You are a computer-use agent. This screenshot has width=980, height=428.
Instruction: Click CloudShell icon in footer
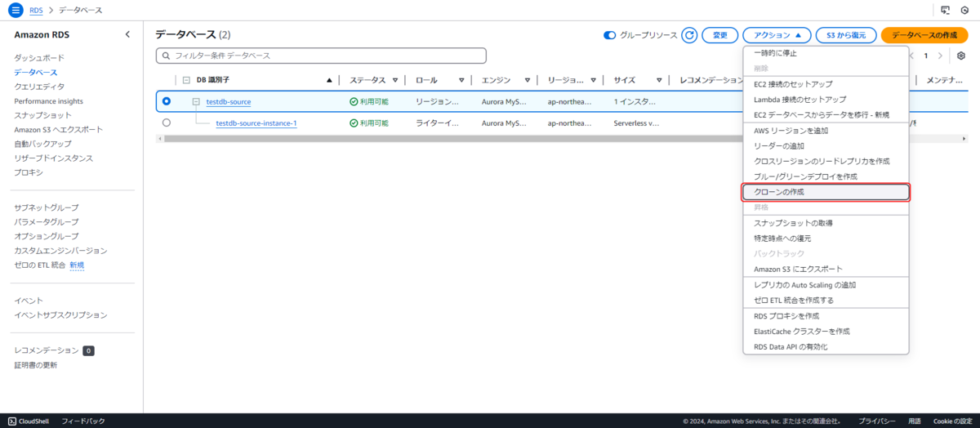coord(12,421)
